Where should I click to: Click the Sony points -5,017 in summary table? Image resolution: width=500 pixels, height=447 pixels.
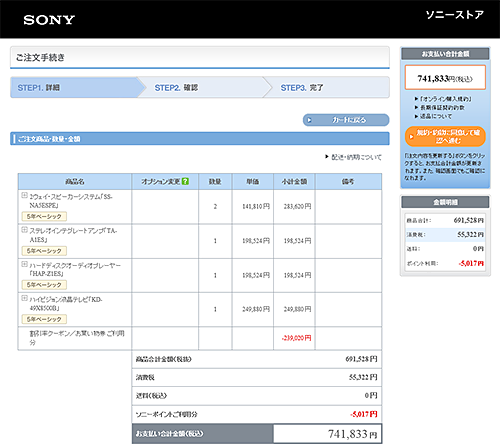364,414
